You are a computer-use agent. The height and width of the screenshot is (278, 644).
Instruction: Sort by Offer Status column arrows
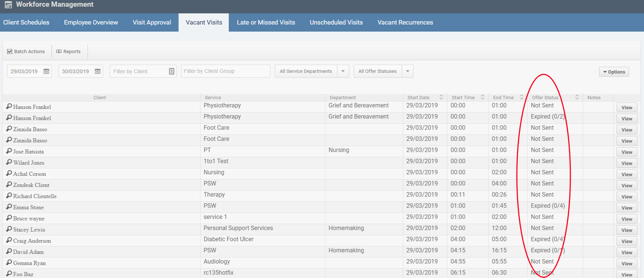[x=577, y=97]
